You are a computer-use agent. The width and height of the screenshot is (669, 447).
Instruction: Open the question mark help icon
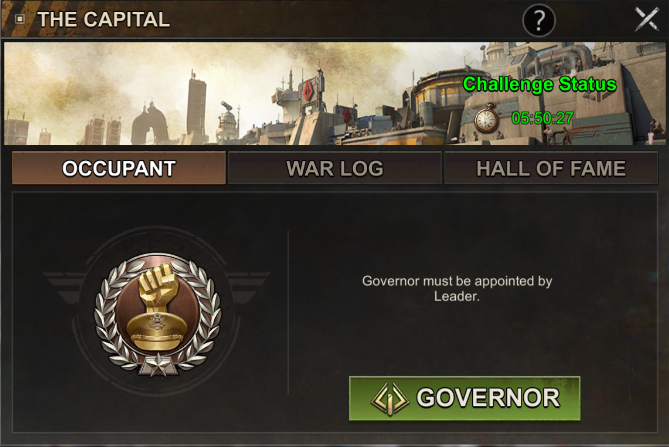click(539, 20)
